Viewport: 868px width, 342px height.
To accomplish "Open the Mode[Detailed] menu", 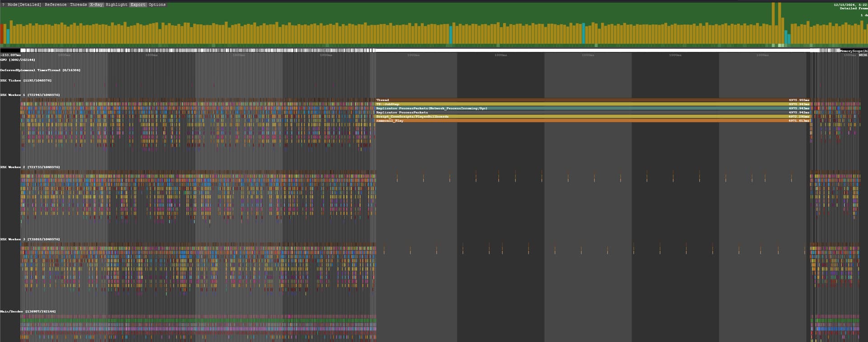I will (x=24, y=5).
